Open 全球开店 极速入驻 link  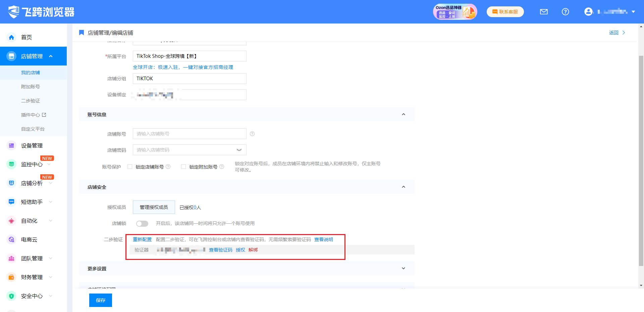(183, 67)
